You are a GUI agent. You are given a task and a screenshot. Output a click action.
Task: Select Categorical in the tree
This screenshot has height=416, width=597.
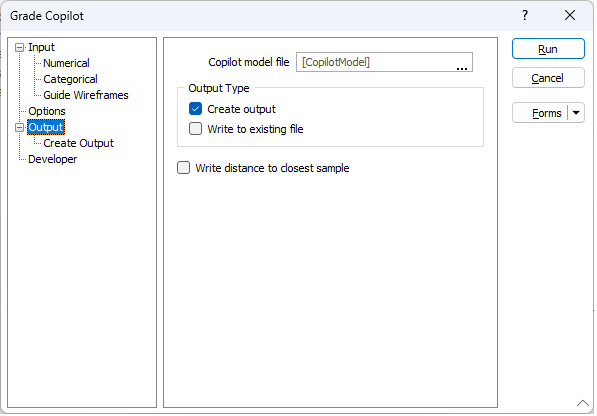point(70,79)
